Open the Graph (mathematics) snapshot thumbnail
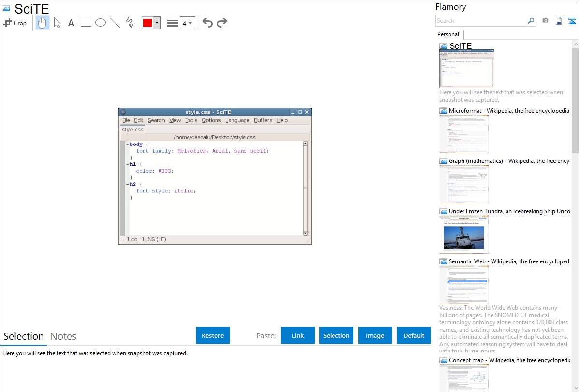Image resolution: width=579 pixels, height=392 pixels. 464,184
